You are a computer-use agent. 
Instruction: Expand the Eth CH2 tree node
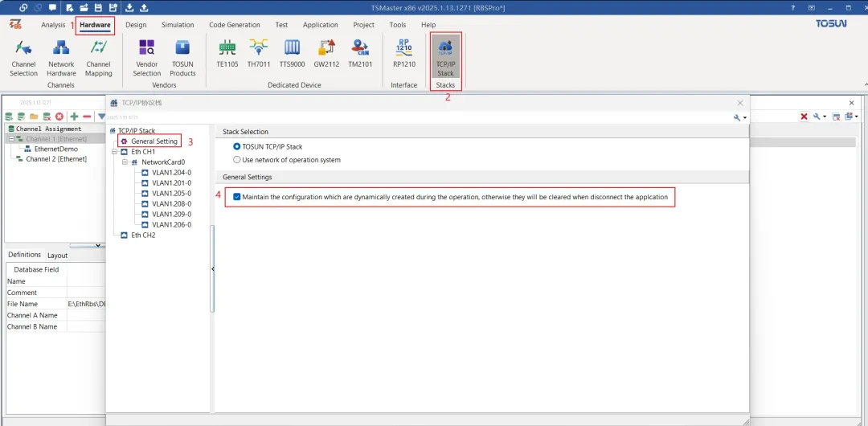pos(114,236)
